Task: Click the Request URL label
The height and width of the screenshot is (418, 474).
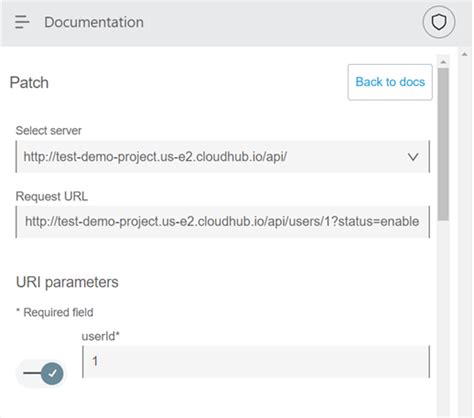Action: coord(52,196)
